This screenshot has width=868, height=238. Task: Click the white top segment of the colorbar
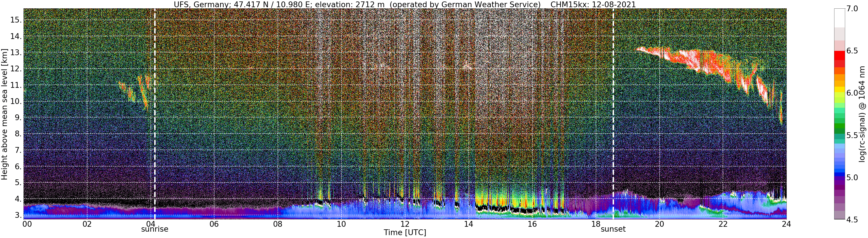click(839, 18)
